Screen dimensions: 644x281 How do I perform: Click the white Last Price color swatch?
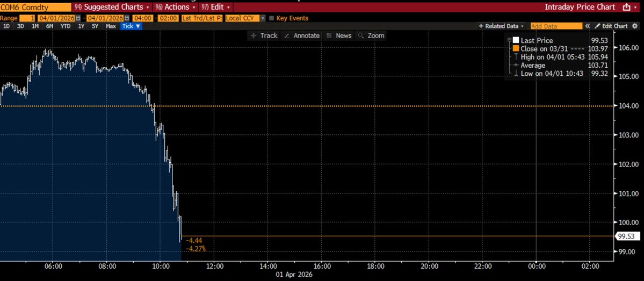tap(516, 40)
